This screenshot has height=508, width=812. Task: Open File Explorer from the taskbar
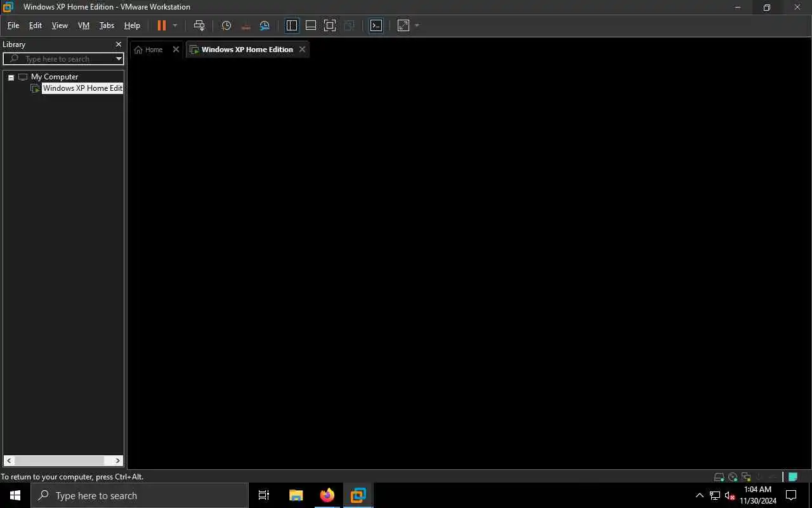[296, 495]
